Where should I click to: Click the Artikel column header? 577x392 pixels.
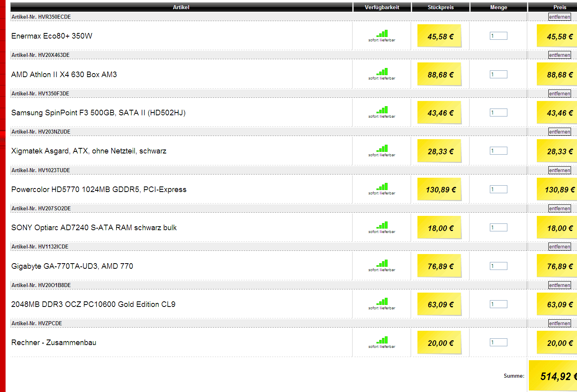181,7
